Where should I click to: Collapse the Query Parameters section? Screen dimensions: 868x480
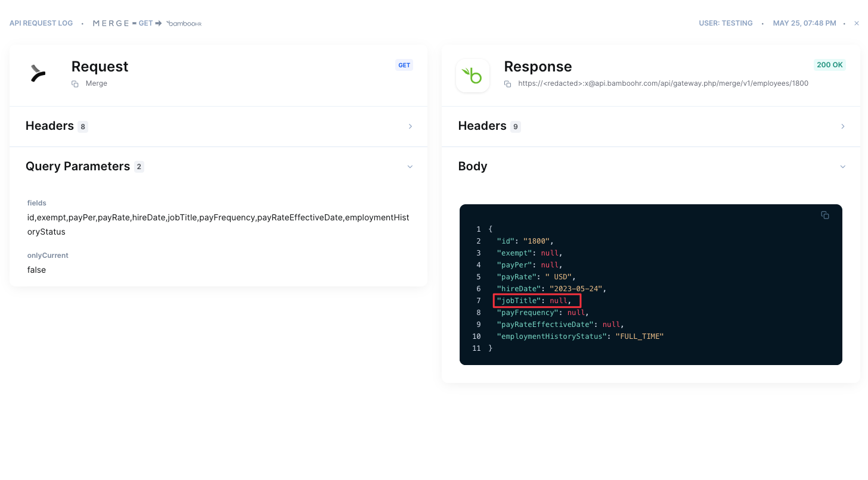point(410,167)
